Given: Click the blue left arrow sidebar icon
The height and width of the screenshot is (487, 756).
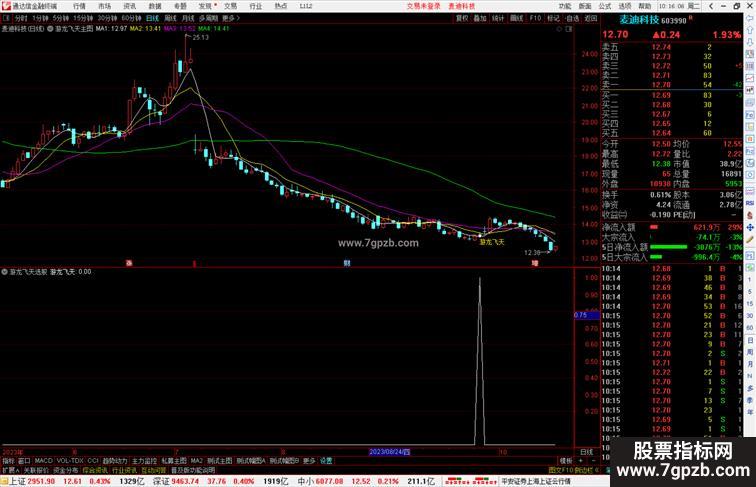Looking at the screenshot, I should click(750, 18).
